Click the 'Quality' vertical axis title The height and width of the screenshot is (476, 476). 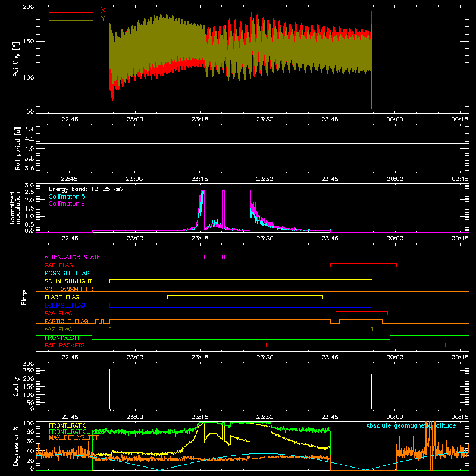tap(16, 386)
